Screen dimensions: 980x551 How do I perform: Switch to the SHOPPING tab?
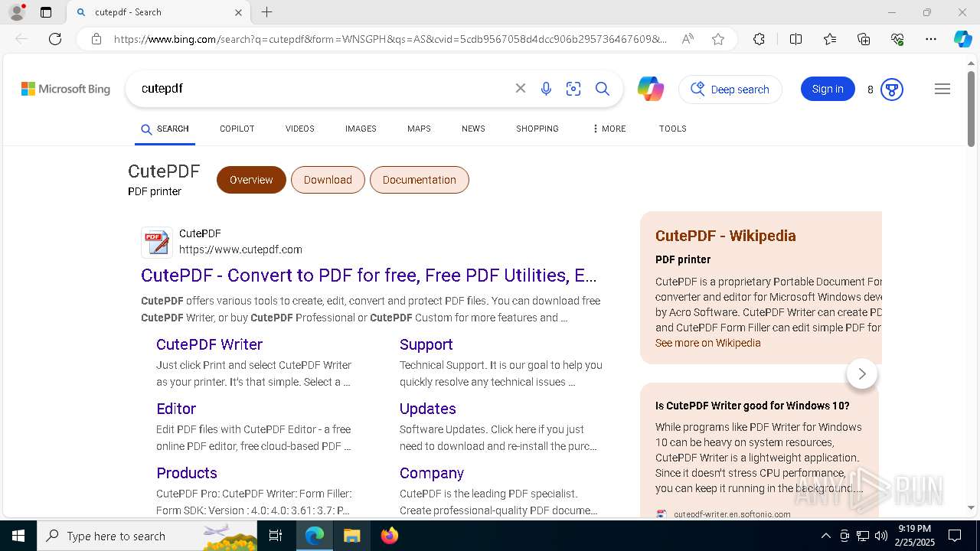537,129
